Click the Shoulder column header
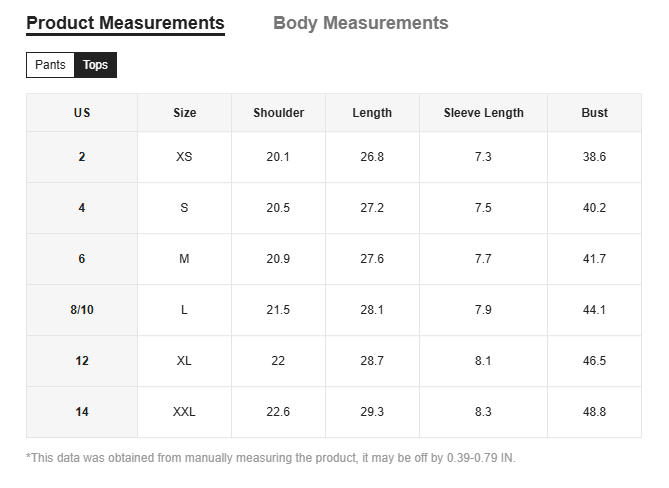 278,113
